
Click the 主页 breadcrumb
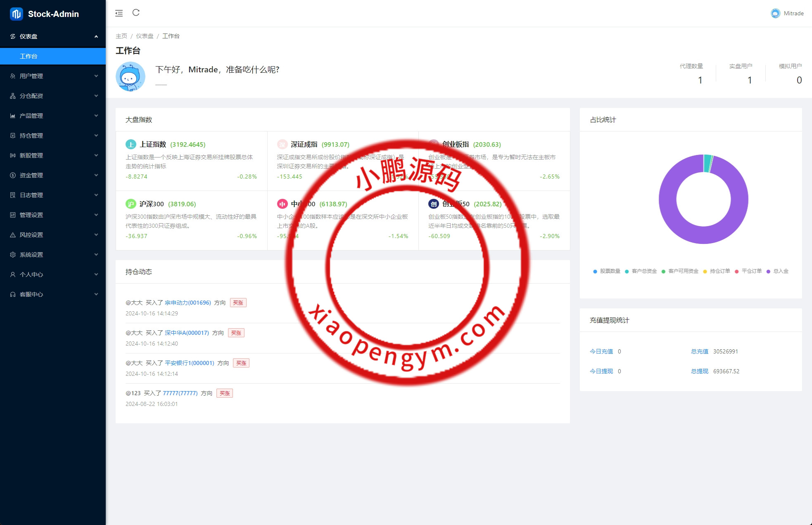[121, 36]
